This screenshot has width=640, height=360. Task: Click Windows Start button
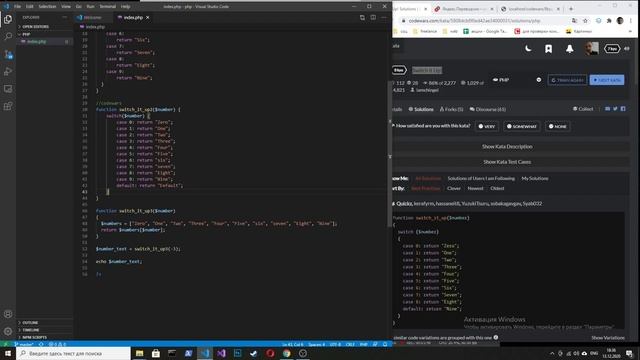pos(8,353)
